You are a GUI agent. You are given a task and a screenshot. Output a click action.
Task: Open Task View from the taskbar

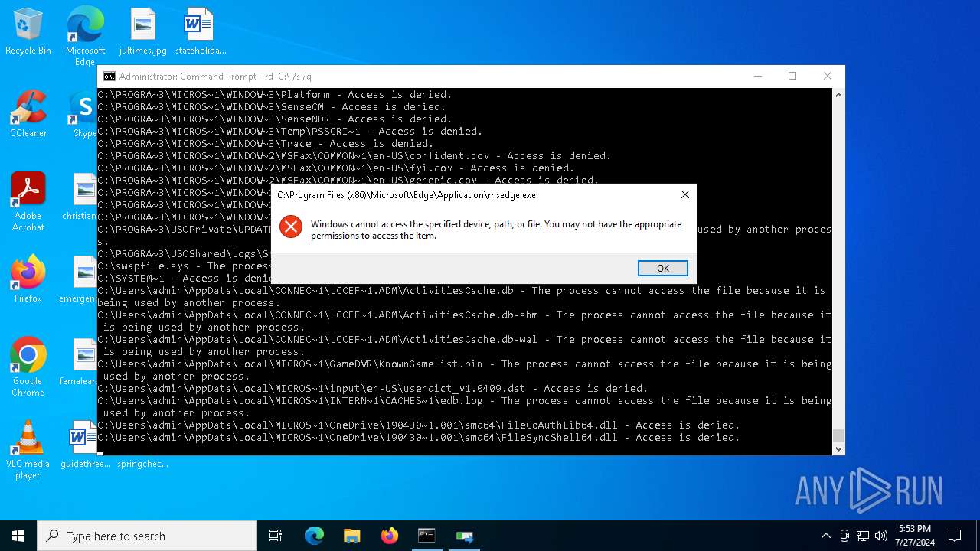[x=276, y=536]
